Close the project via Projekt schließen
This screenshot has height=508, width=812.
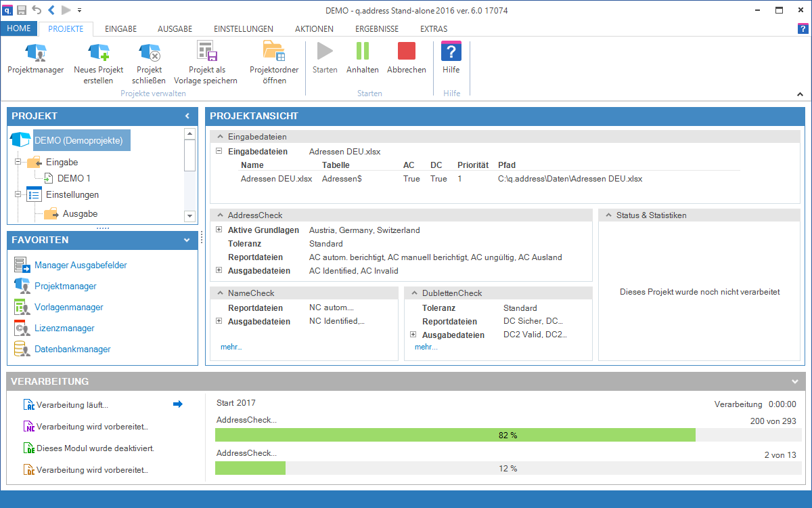[149, 64]
